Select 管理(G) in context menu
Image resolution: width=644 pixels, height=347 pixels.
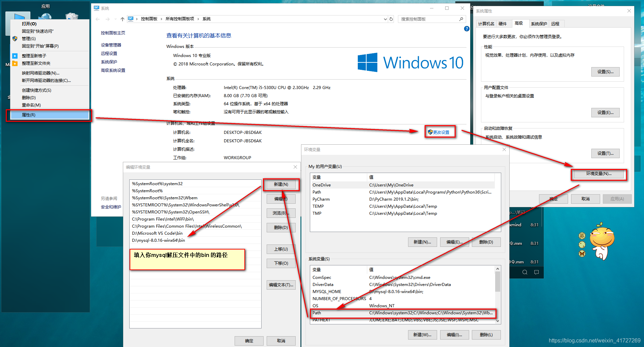50,39
